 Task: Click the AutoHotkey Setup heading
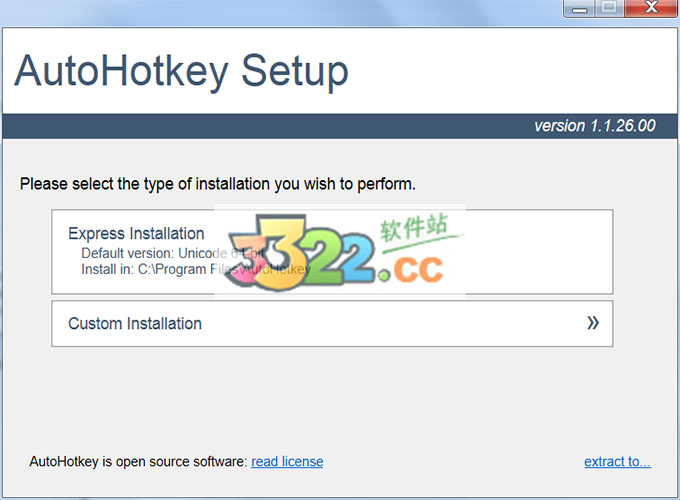click(182, 71)
